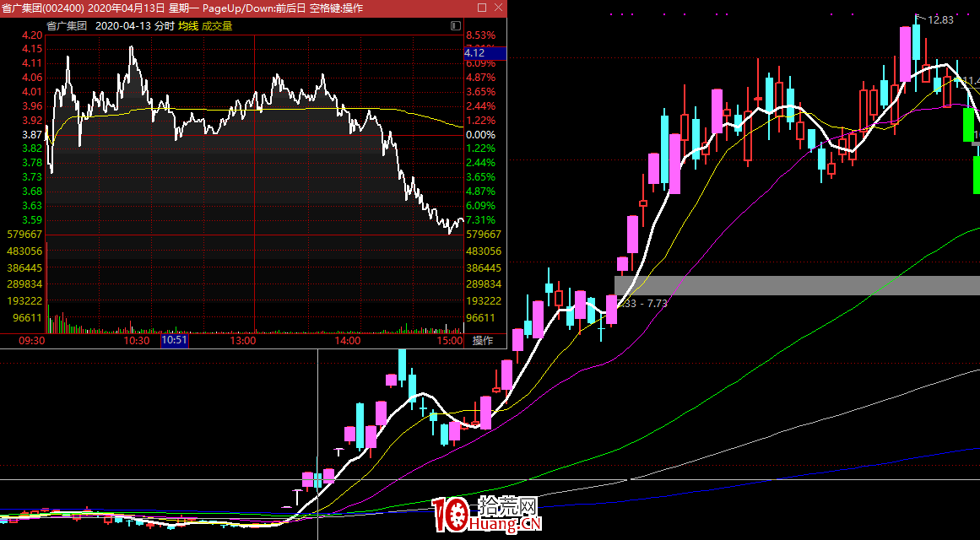980x540 pixels.
Task: Toggle the 均线 average line legend
Action: (187, 26)
